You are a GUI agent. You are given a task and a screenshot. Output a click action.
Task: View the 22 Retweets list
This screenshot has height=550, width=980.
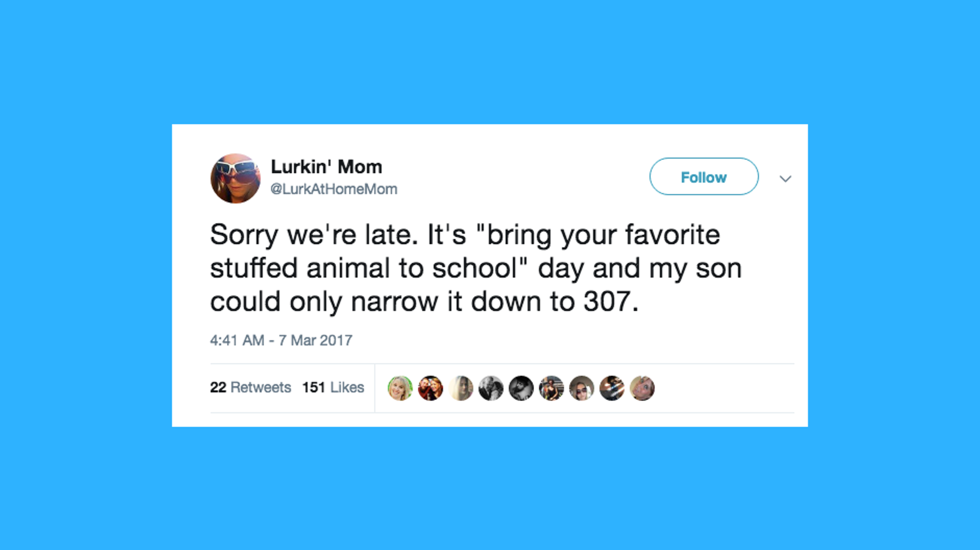tap(250, 387)
